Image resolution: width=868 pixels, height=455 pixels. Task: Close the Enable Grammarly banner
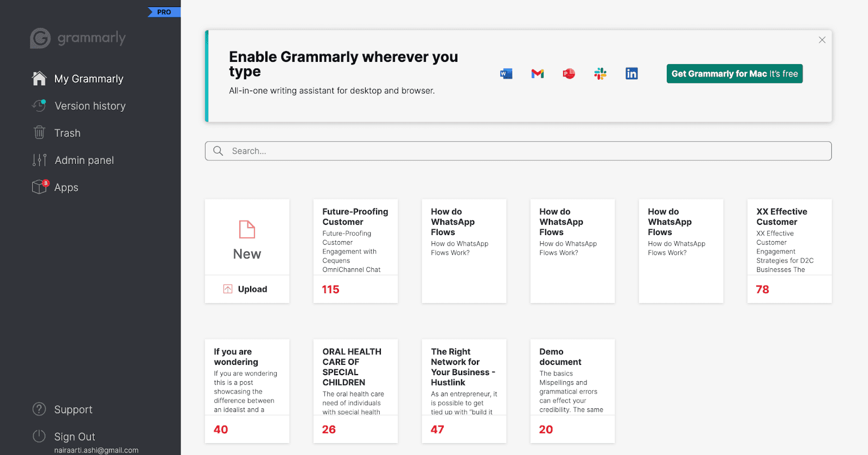[822, 40]
